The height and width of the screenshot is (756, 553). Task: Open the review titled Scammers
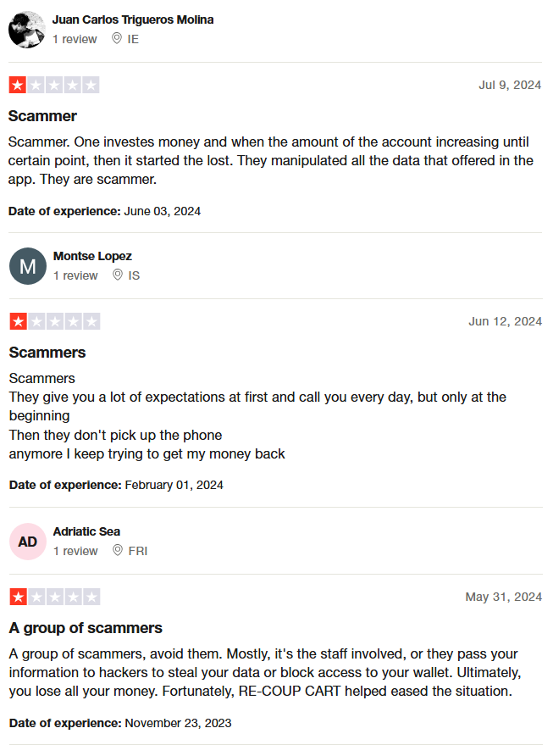coord(47,353)
